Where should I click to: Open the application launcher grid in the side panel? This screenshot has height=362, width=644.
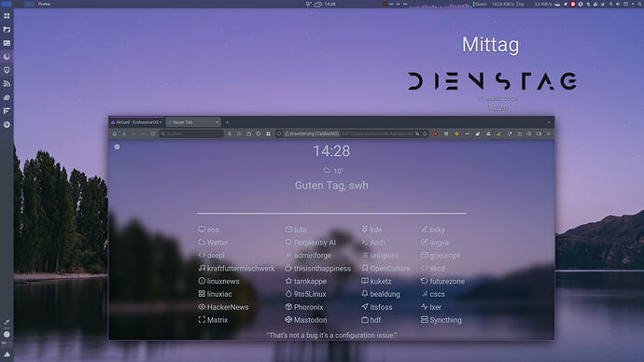point(7,16)
